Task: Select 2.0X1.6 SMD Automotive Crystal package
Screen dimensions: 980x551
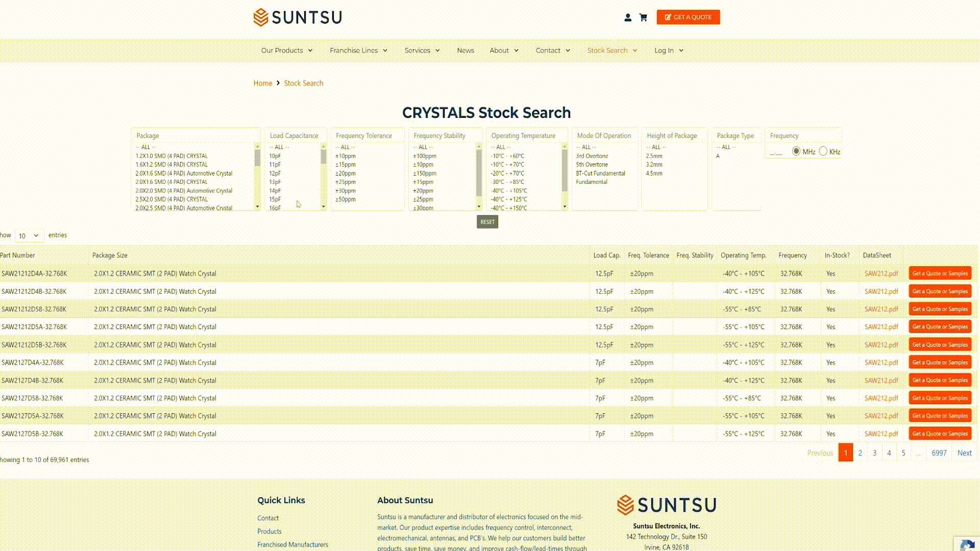Action: pyautogui.click(x=184, y=173)
